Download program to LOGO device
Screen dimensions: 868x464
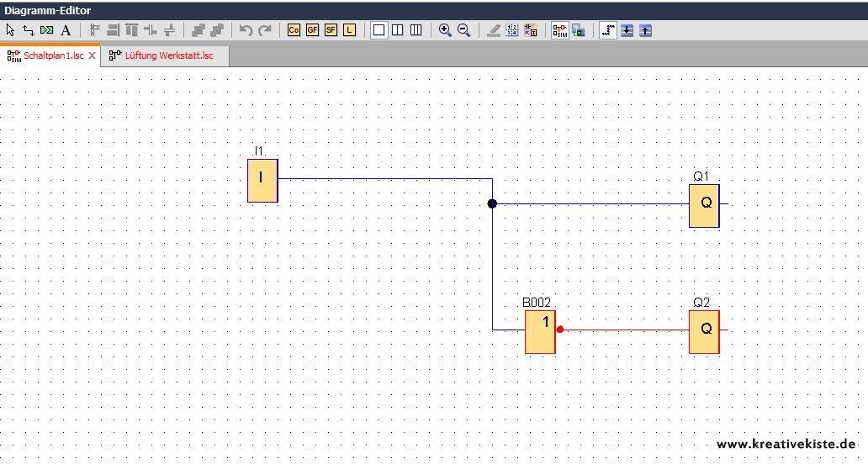[627, 30]
